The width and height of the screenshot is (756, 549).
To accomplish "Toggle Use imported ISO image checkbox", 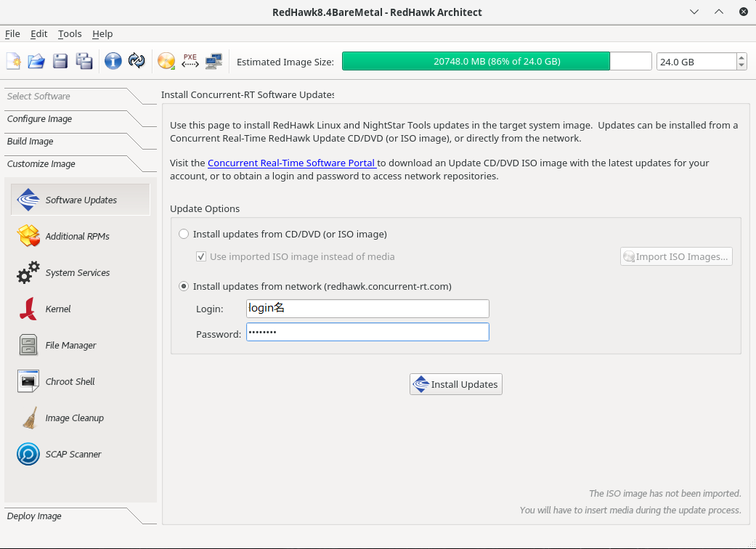I will pos(201,257).
